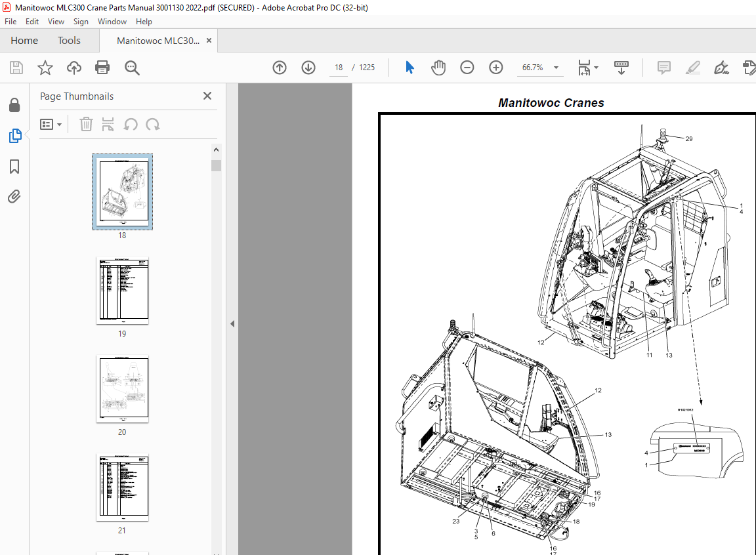Switch to the Tools tab
This screenshot has width=756, height=555.
tap(70, 41)
